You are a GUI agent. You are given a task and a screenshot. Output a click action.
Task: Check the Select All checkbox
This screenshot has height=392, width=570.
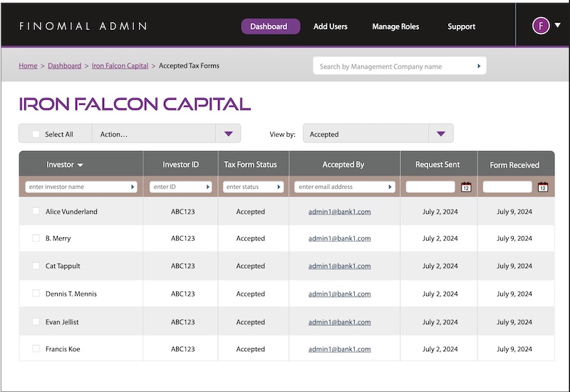(36, 134)
